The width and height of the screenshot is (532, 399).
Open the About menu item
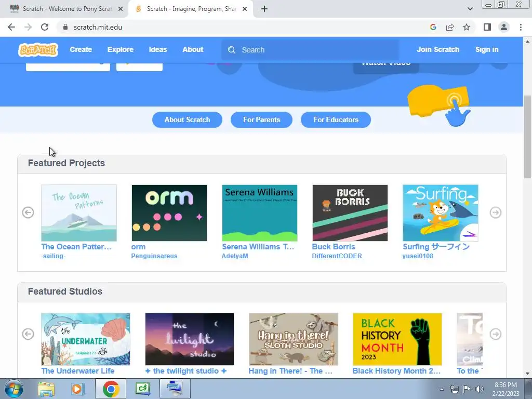193,49
